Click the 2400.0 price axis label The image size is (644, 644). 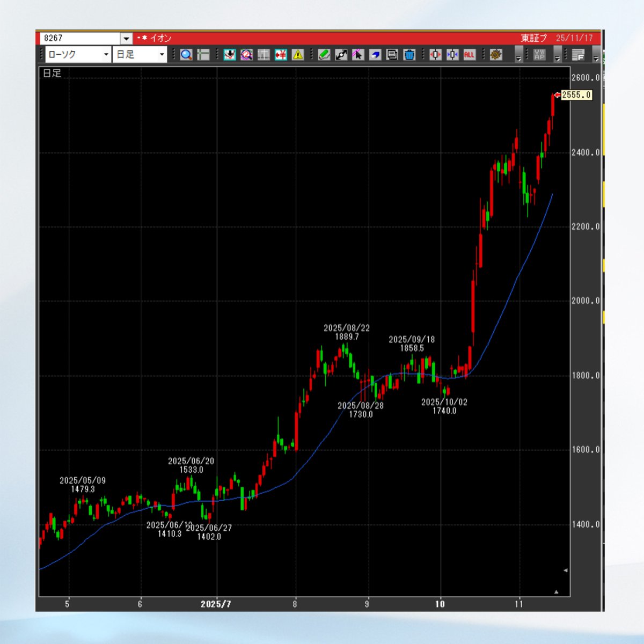click(586, 152)
